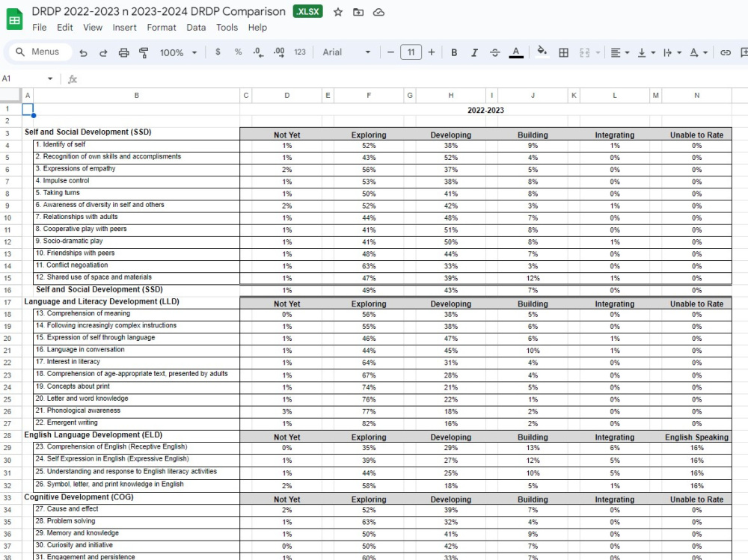The height and width of the screenshot is (560, 748).
Task: Click the document title text
Action: [x=159, y=11]
